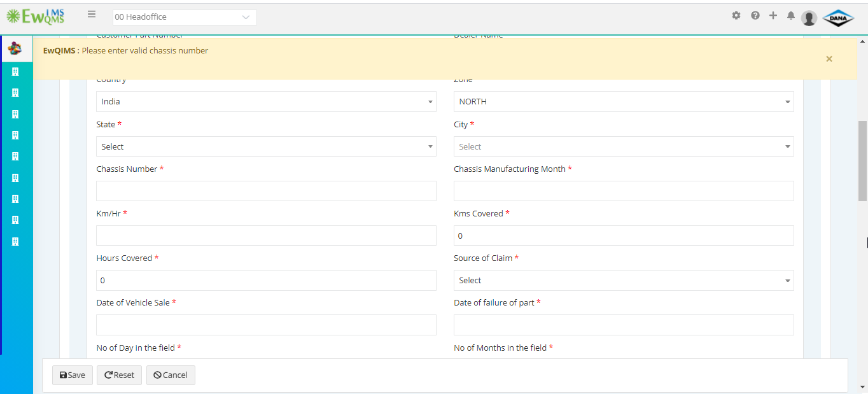
Task: Click the Date of Vehicle Sale field
Action: (x=266, y=325)
